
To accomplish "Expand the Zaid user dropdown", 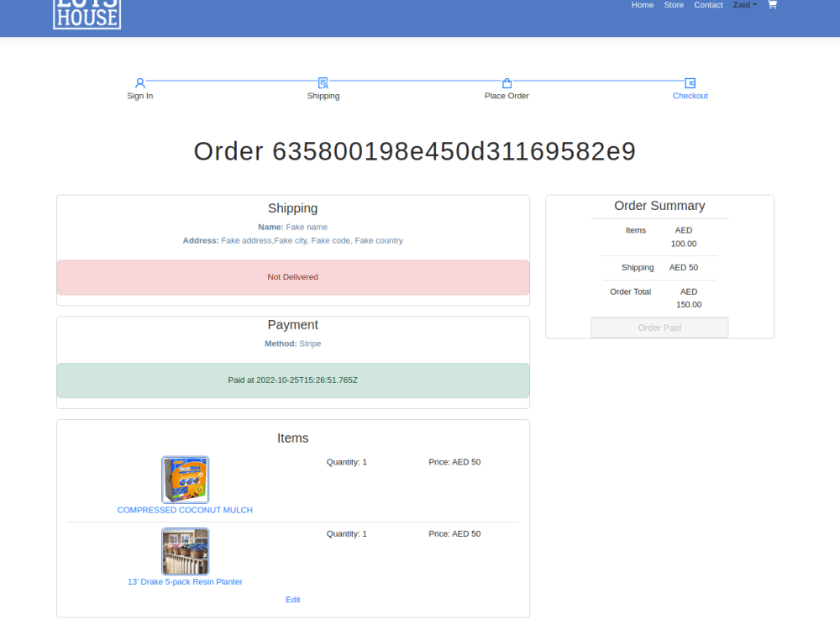I will pos(744,5).
